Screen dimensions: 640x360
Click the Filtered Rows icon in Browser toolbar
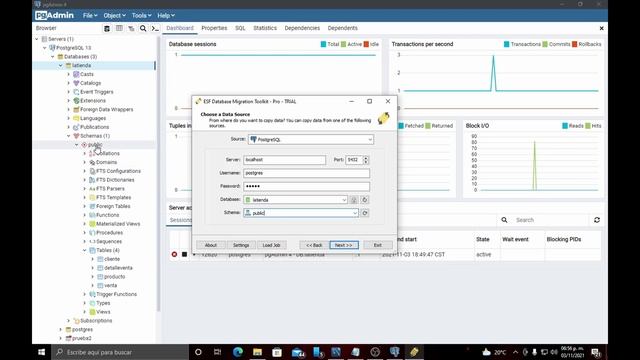[131, 28]
